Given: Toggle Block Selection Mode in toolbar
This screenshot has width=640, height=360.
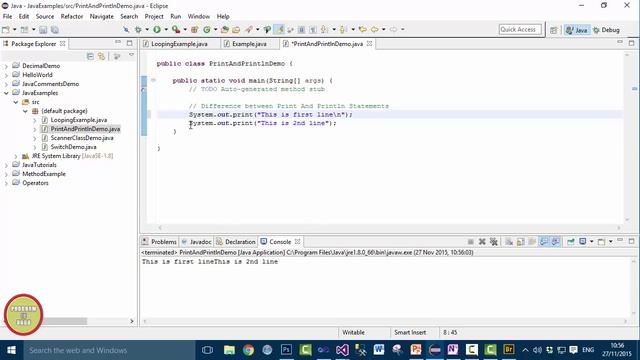Looking at the screenshot, I should pyautogui.click(x=301, y=29).
